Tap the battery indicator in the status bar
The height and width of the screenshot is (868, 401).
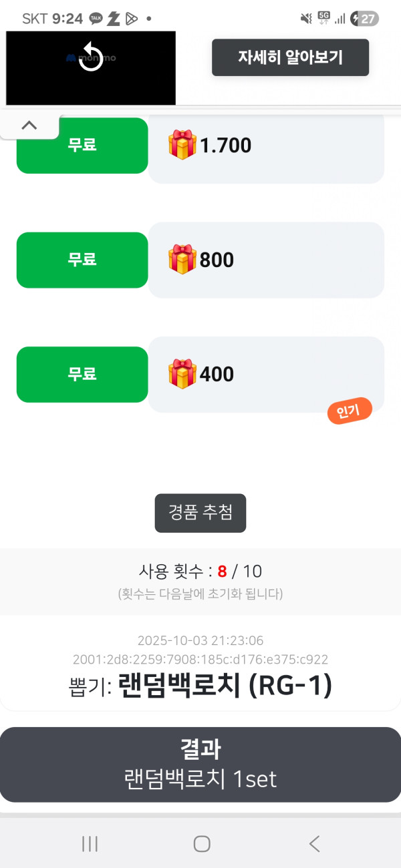tap(365, 19)
